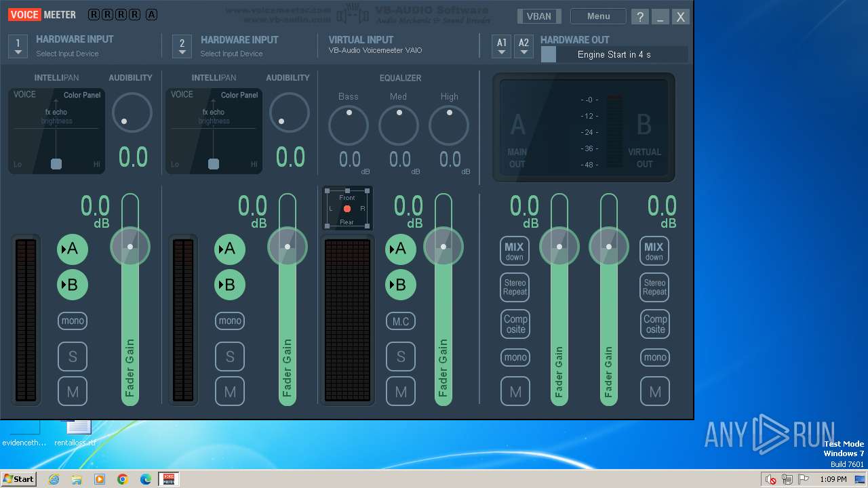The image size is (868, 488).
Task: Click Hardware Input 1 fader gain knob
Action: (x=130, y=247)
